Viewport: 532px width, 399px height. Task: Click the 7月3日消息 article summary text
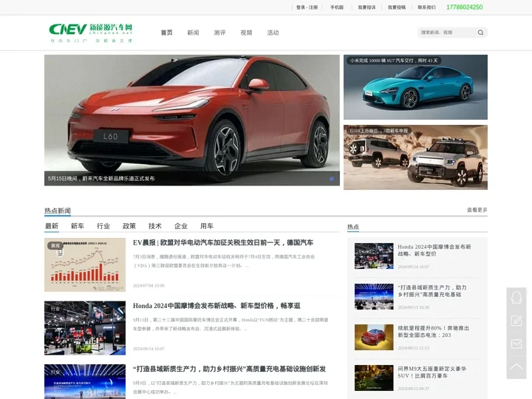tap(224, 261)
